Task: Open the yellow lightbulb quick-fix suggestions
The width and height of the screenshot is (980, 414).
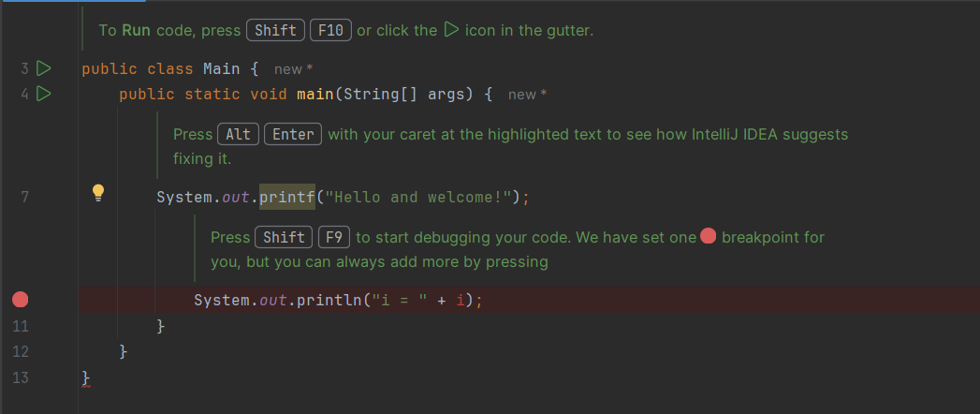Action: coord(98,193)
